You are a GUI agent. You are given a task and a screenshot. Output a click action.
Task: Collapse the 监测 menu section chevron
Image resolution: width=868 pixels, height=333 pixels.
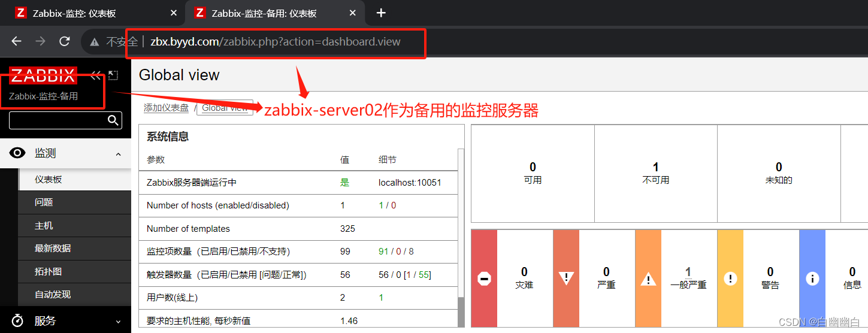(x=118, y=154)
